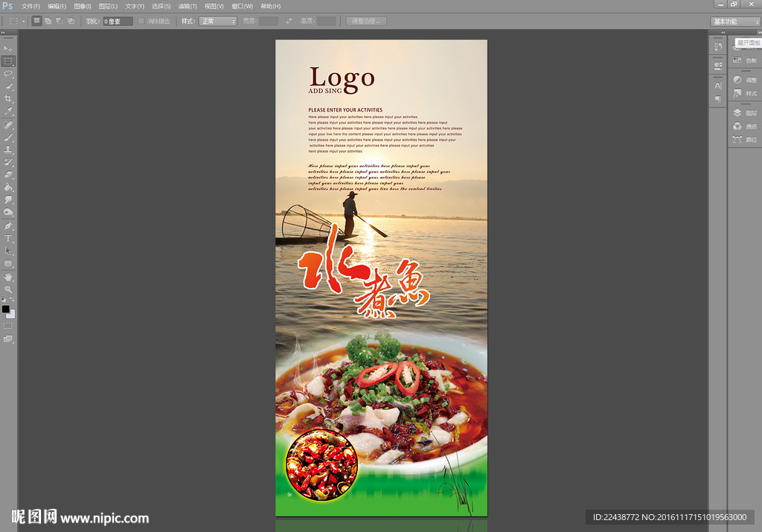Click the swap width and height button
Viewport: 762px width, 532px height.
(x=289, y=22)
